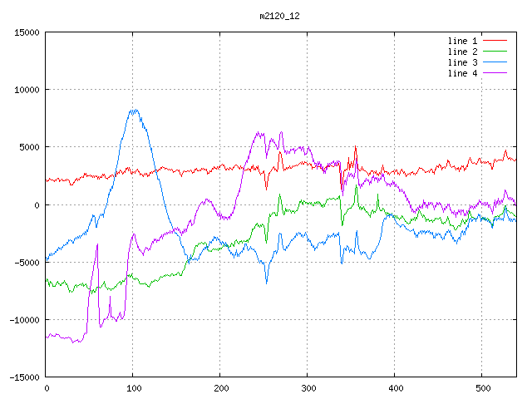This screenshot has width=532, height=399.
Task: Select the 'line 4' legend label
Action: [462, 73]
